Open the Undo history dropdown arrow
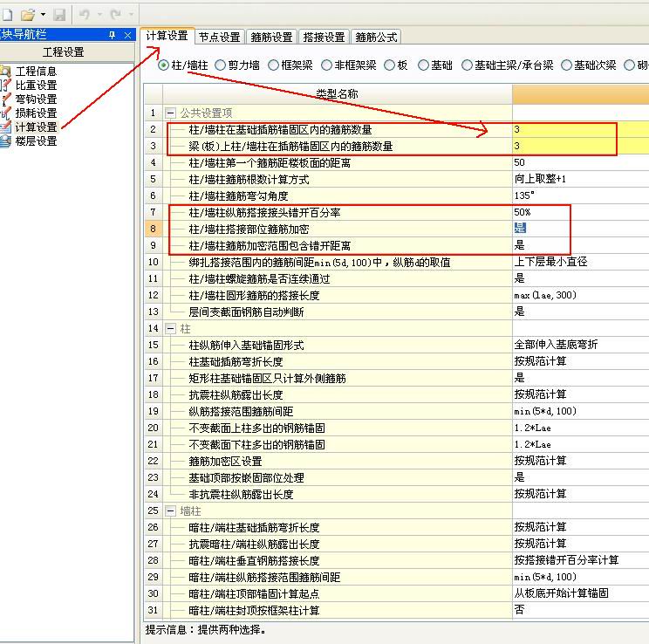 [99, 15]
